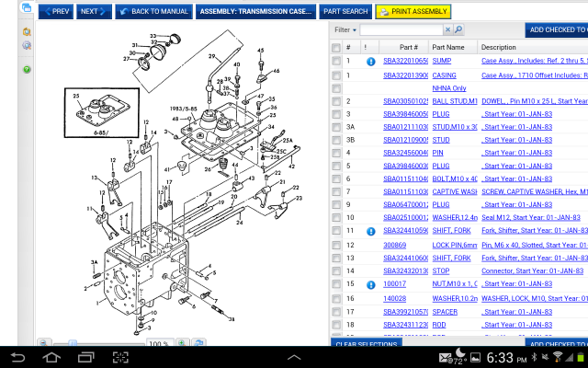
Task: Click info icon on the SUMP row
Action: pos(370,62)
